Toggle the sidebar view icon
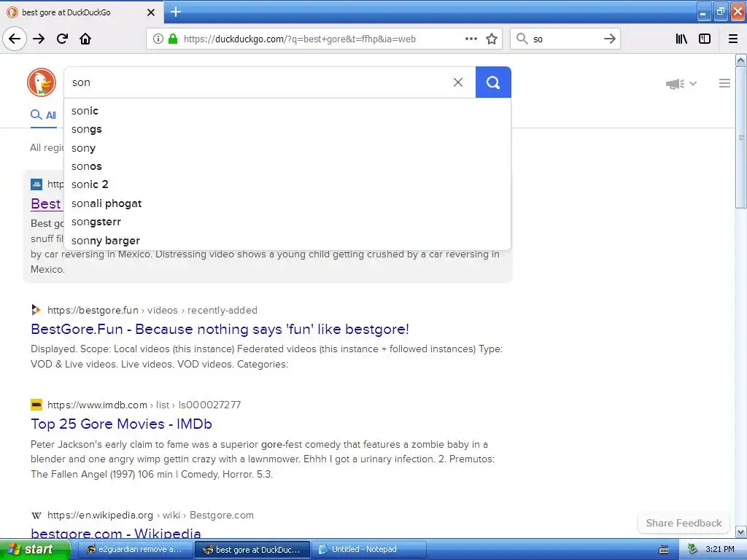The height and width of the screenshot is (560, 747). click(705, 39)
